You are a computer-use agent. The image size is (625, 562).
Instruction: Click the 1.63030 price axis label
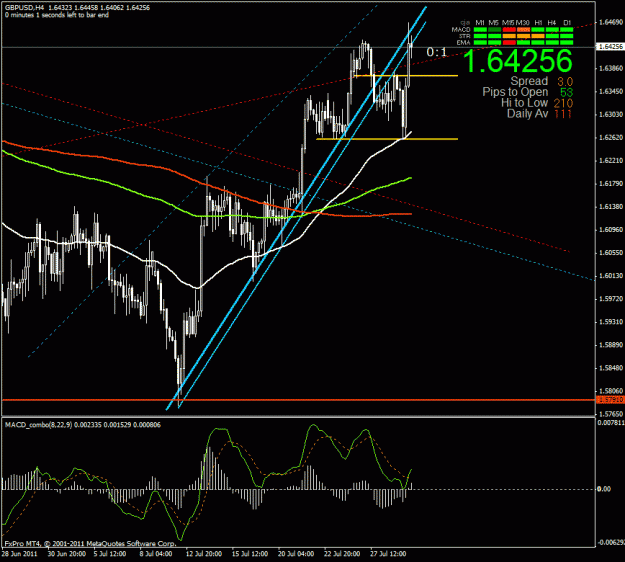(611, 115)
